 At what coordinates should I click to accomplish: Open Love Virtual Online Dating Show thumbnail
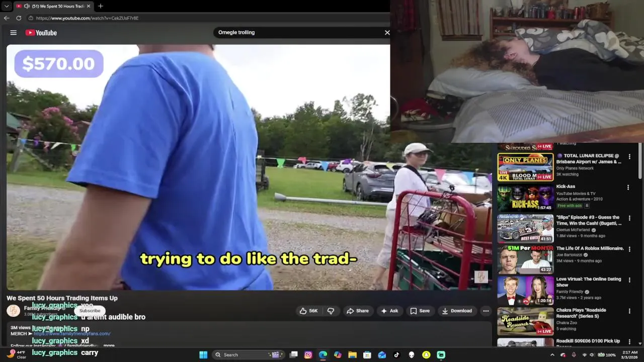(x=525, y=291)
